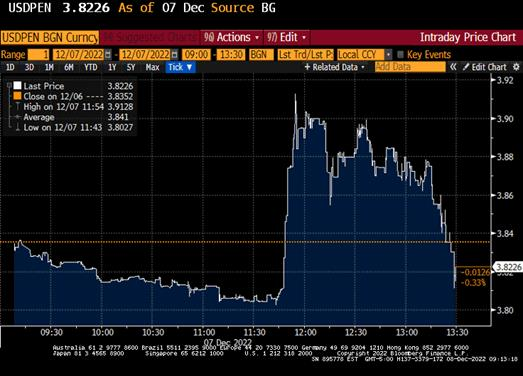The height and width of the screenshot is (376, 523).
Task: Open end date calendar picker icon
Action: [174, 54]
